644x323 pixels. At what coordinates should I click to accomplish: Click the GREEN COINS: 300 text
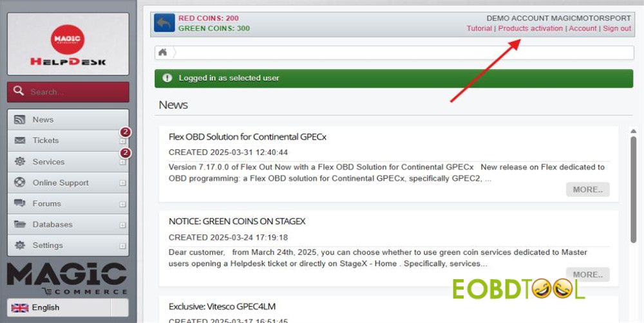(214, 28)
